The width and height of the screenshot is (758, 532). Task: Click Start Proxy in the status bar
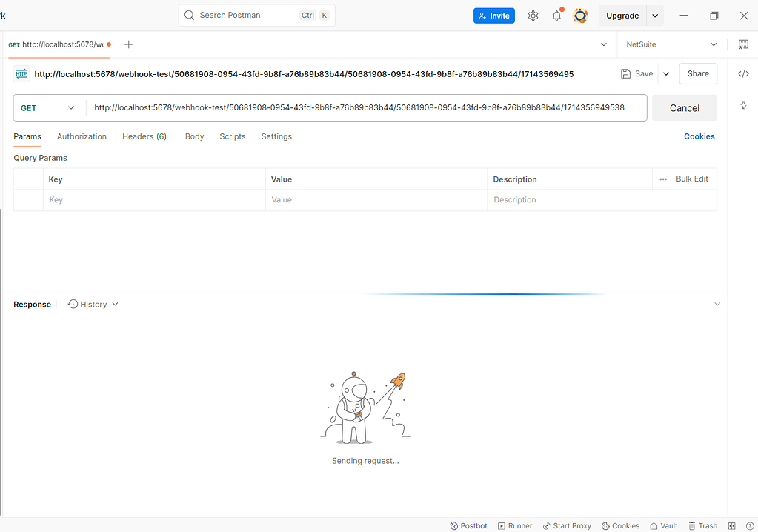click(566, 525)
